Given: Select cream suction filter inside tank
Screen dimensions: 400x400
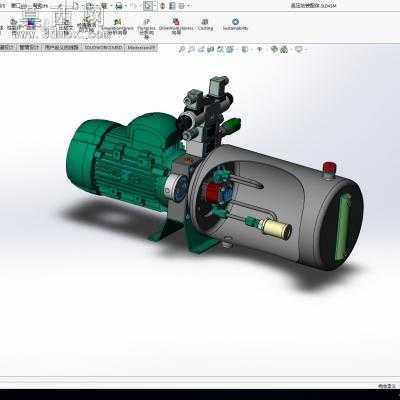Looking at the screenshot, I should pos(277,229).
